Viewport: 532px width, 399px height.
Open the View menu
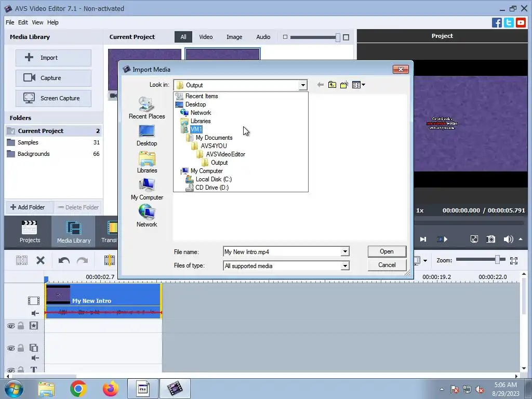(x=37, y=22)
